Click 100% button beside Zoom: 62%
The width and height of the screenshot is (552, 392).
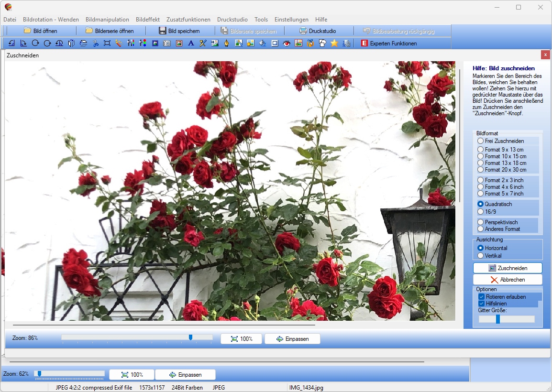pyautogui.click(x=132, y=375)
